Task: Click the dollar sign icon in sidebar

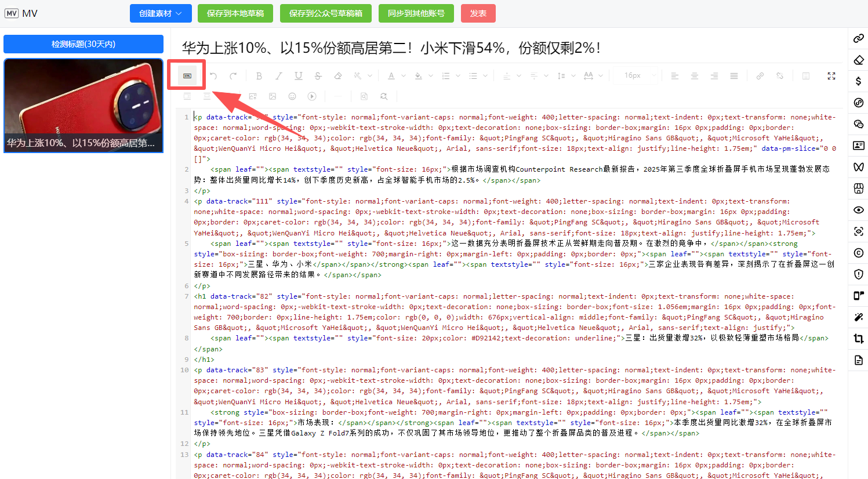Action: 859,81
